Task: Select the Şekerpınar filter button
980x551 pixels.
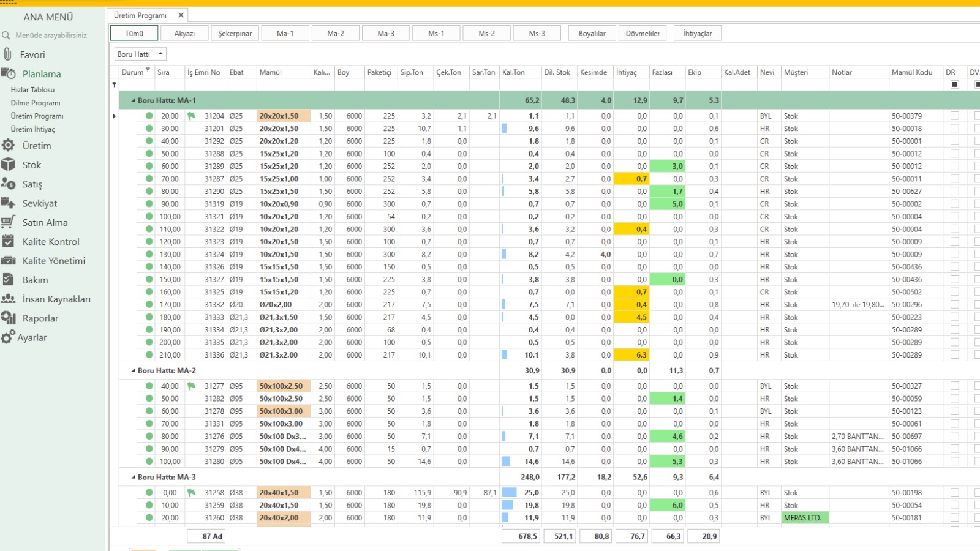Action: tap(235, 33)
